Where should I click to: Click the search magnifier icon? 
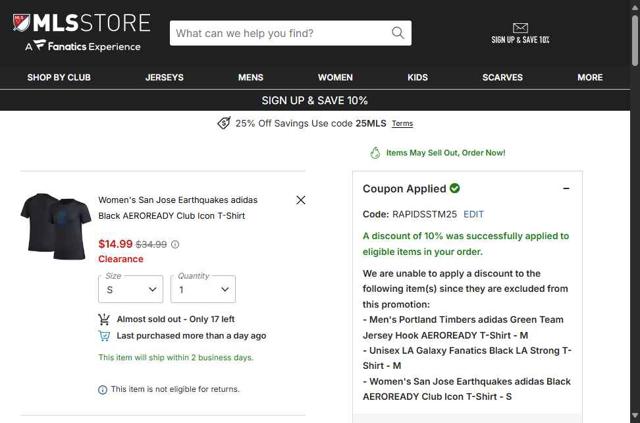pos(398,33)
